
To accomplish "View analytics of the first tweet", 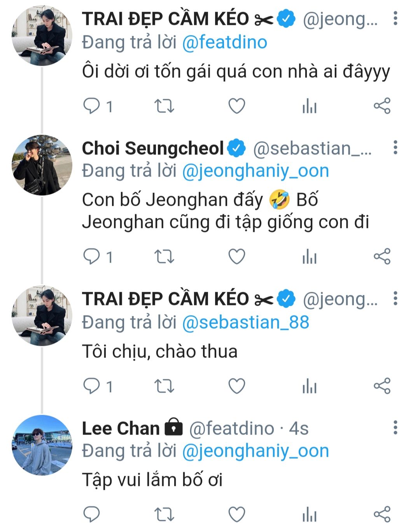I will click(310, 106).
